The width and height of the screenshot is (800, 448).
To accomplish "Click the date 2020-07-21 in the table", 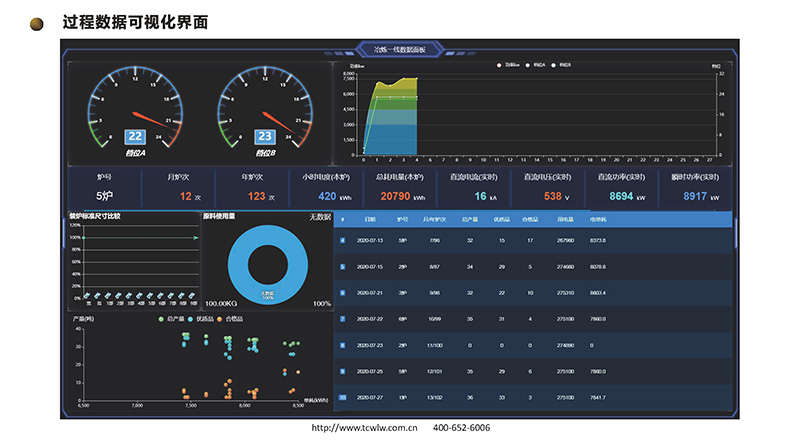I will click(x=369, y=293).
